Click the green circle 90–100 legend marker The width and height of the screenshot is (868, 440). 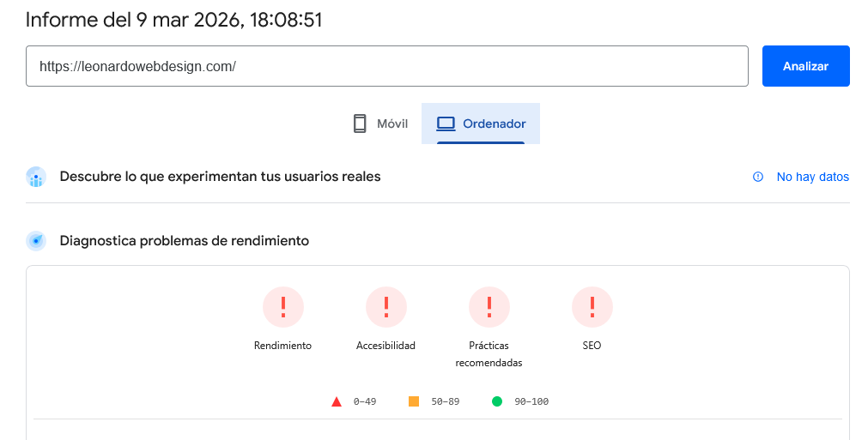pyautogui.click(x=497, y=401)
